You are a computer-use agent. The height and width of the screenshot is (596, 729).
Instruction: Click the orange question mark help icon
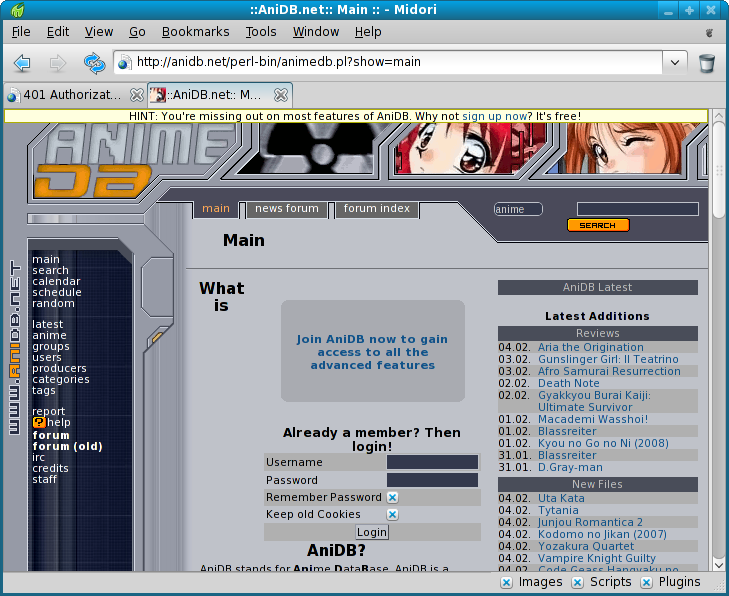(x=39, y=422)
